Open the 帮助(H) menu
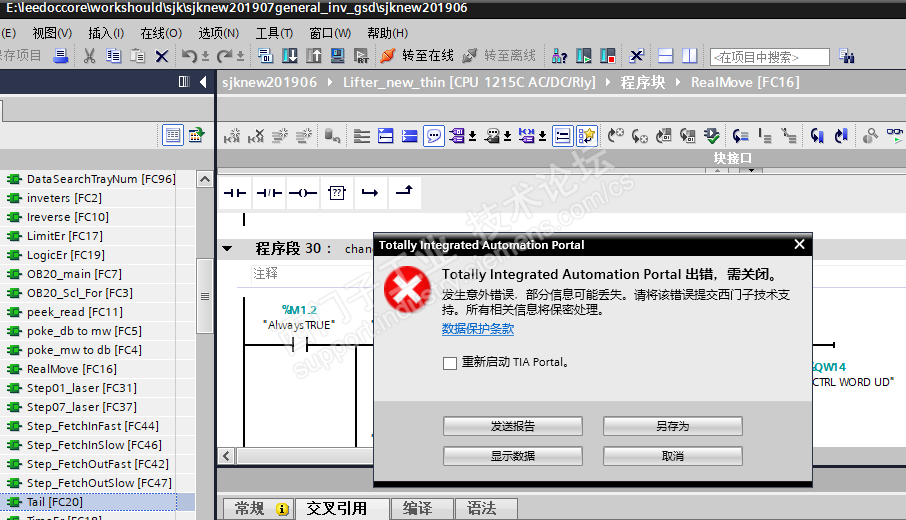Image resolution: width=906 pixels, height=520 pixels. [x=387, y=34]
